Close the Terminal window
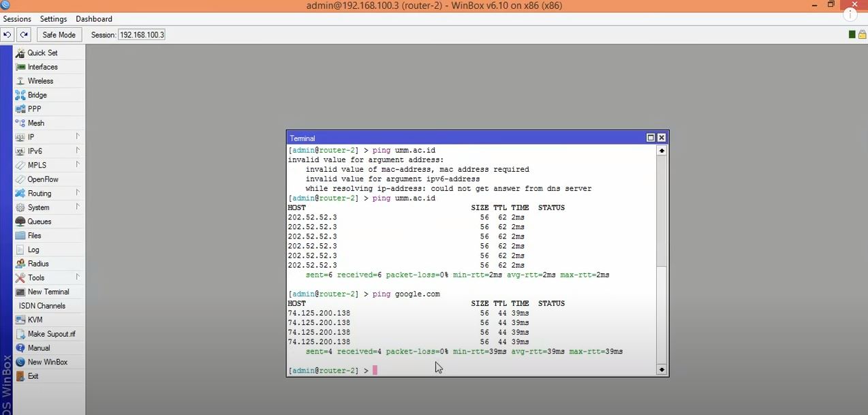The height and width of the screenshot is (415, 868). (661, 138)
